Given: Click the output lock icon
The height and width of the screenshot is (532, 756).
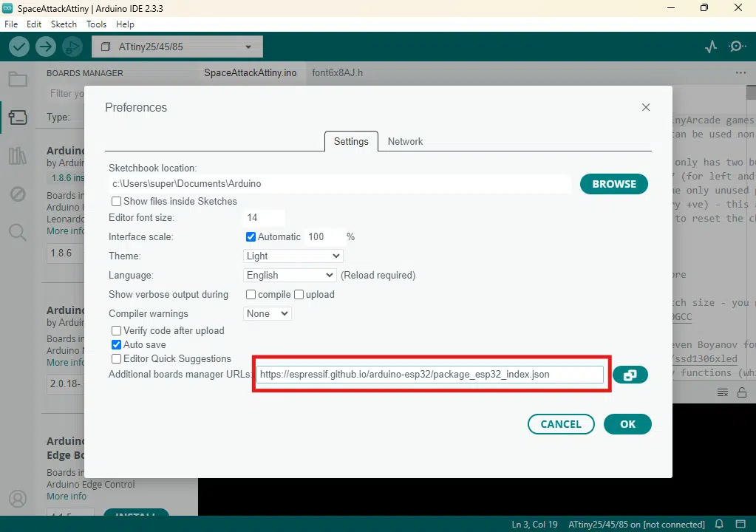Looking at the screenshot, I should pyautogui.click(x=742, y=393).
